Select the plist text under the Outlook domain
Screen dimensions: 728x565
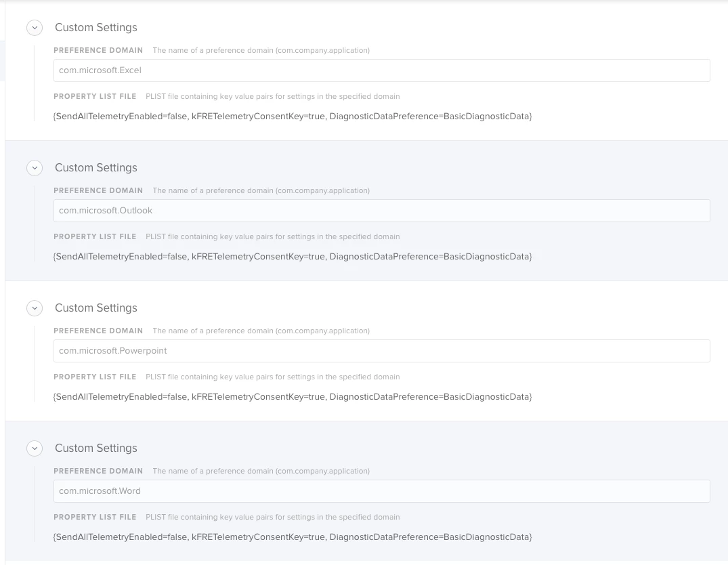[293, 257]
